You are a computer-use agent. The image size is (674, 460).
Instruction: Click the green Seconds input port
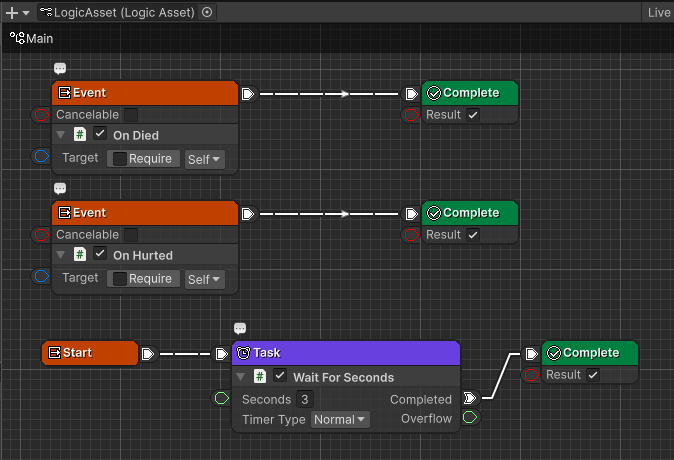222,399
